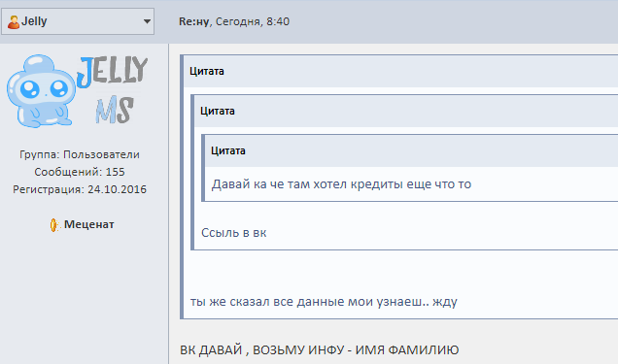This screenshot has width=618, height=364.
Task: Click the Jelly MS avatar image
Action: pyautogui.click(x=78, y=91)
